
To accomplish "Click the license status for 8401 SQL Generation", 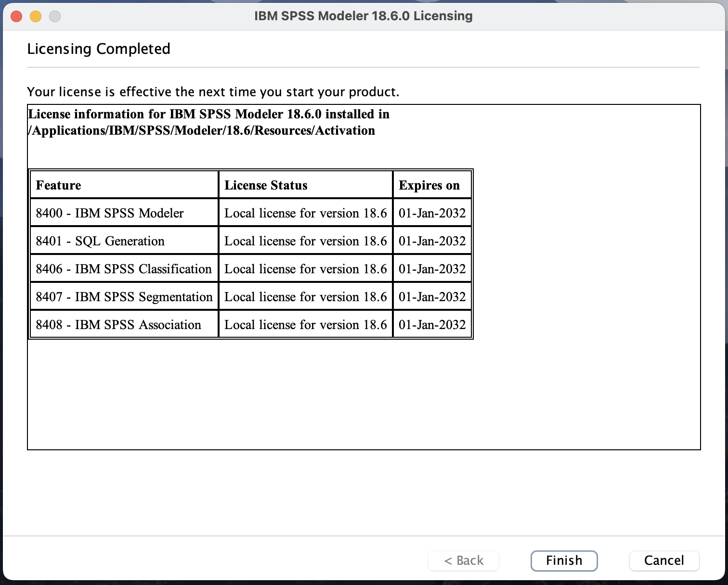I will tap(306, 241).
